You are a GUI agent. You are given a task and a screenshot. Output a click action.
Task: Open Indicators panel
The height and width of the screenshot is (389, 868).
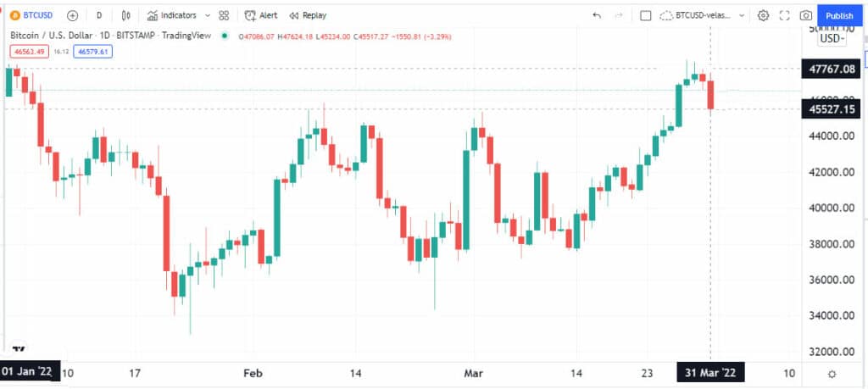coord(172,15)
